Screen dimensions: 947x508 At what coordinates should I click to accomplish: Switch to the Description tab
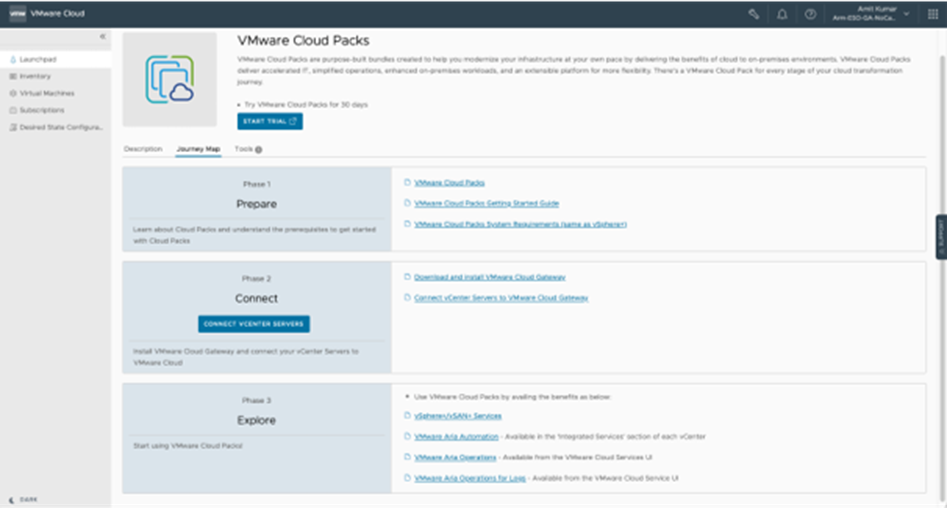[143, 149]
